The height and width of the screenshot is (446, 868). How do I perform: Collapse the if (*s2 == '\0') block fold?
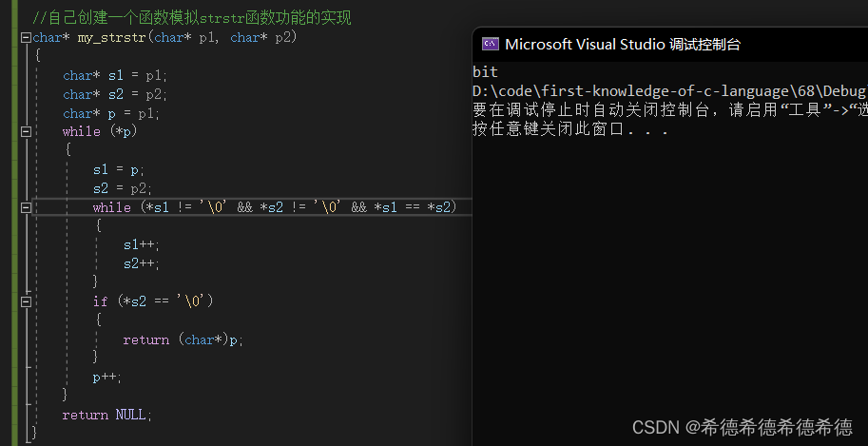[x=26, y=302]
